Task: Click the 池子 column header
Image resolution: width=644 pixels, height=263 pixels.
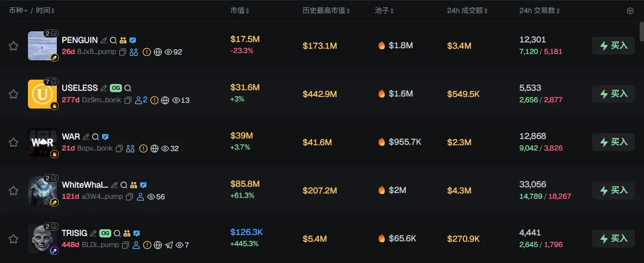Action: coord(384,11)
